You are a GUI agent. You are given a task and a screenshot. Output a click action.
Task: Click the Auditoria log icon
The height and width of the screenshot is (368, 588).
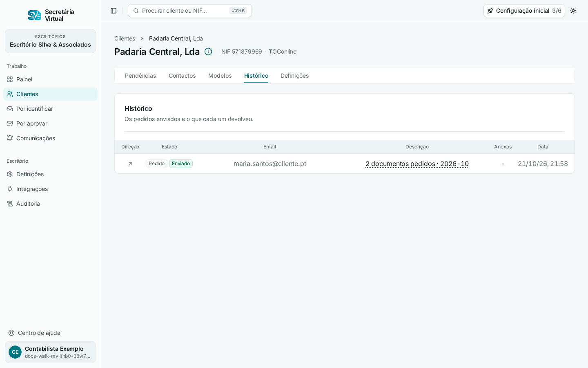coord(10,204)
